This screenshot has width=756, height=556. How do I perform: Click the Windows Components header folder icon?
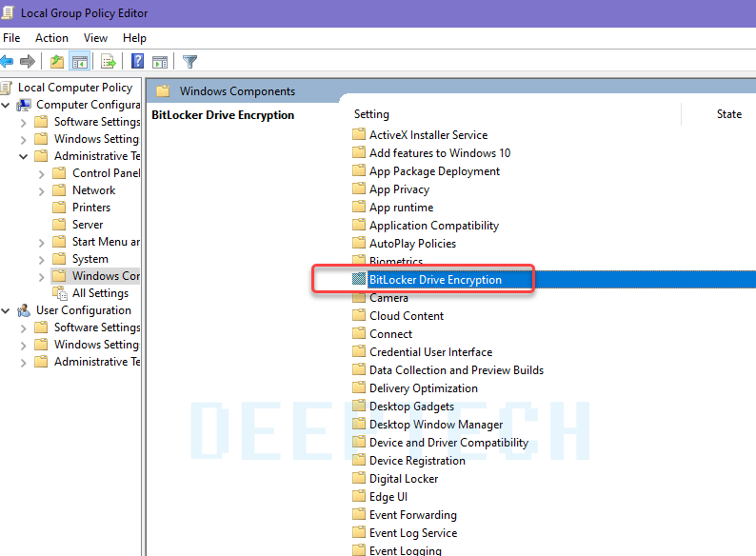(163, 90)
